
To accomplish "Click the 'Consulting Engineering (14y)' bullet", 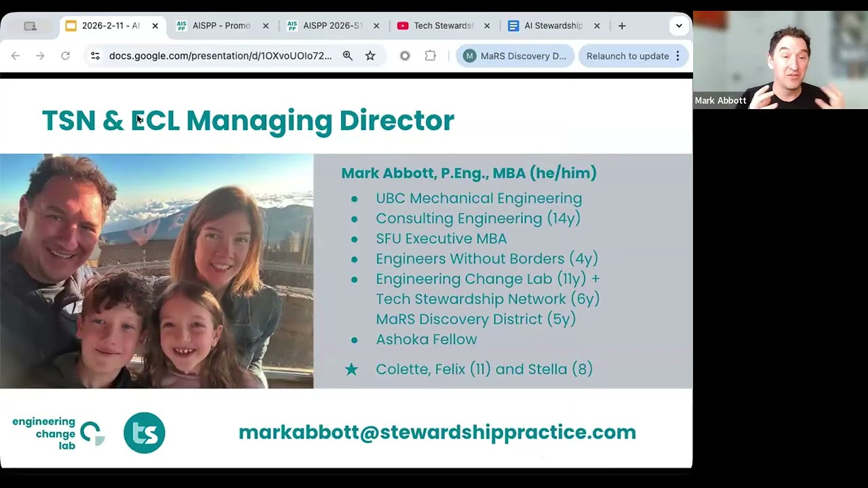I will point(478,218).
